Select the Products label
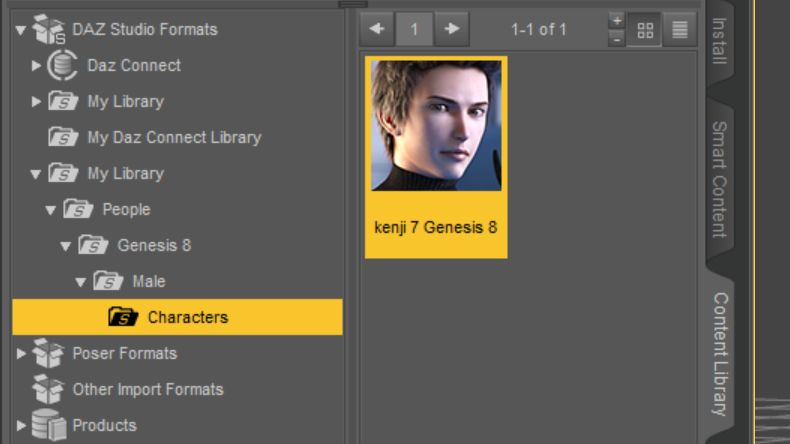The width and height of the screenshot is (790, 444). tap(105, 425)
